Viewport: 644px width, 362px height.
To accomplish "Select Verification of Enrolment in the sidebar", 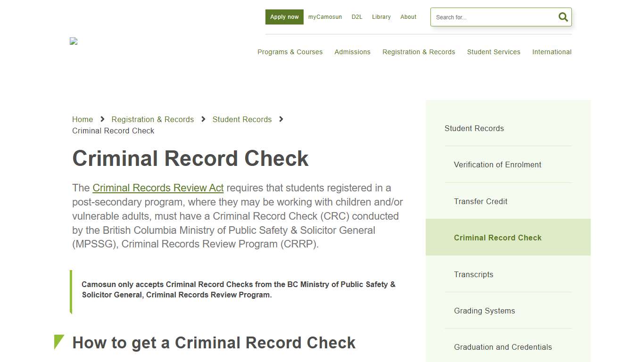I will point(497,165).
